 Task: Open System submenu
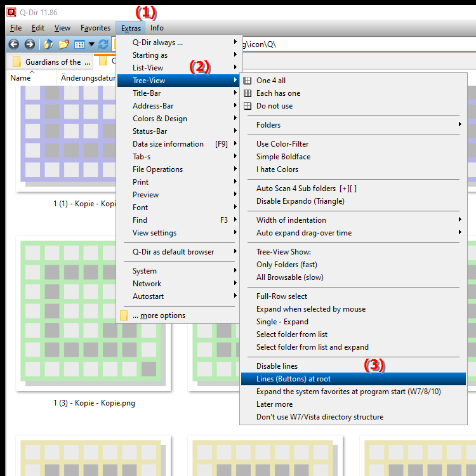click(x=178, y=271)
